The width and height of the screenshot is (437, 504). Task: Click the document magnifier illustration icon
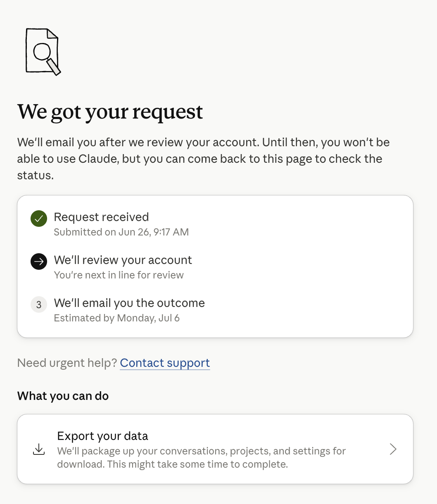point(43,52)
